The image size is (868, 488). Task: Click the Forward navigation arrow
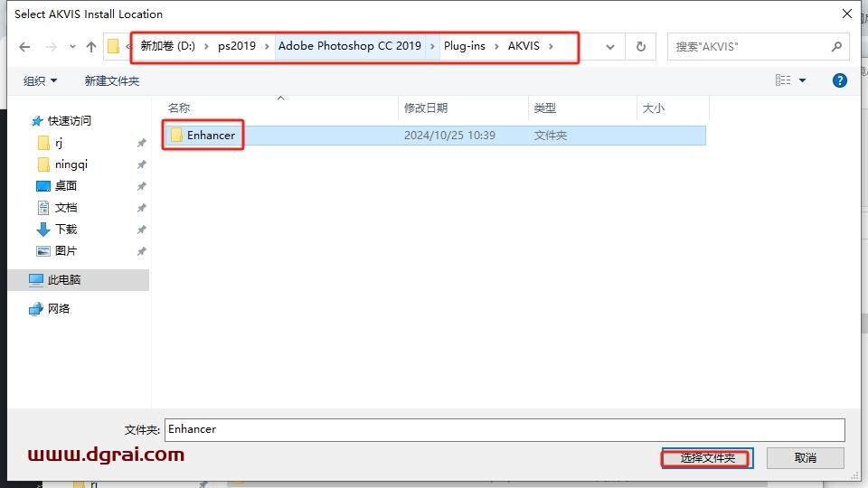click(52, 47)
